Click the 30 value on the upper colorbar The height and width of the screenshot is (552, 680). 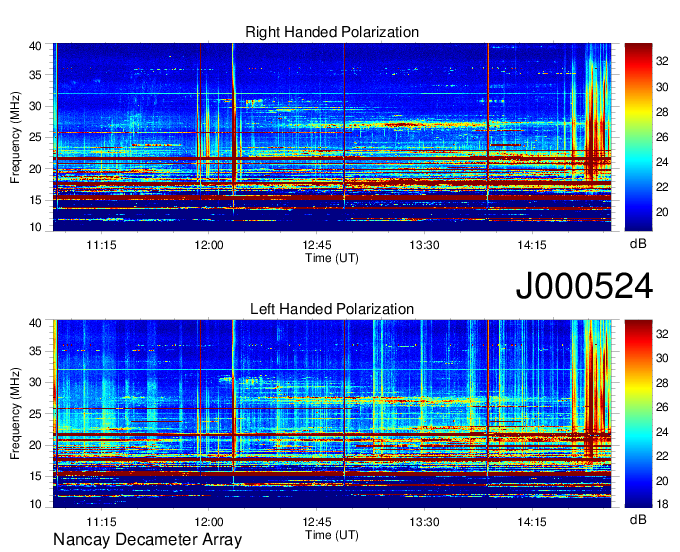coord(662,87)
